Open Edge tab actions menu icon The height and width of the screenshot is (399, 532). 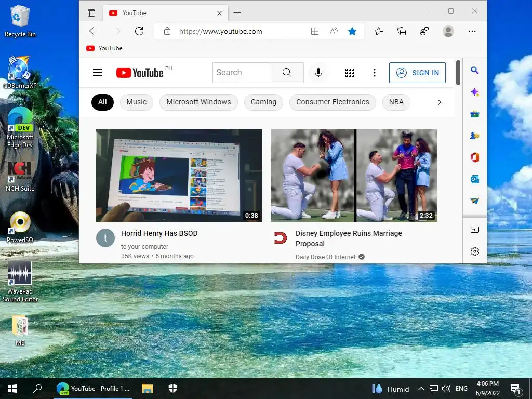(91, 13)
